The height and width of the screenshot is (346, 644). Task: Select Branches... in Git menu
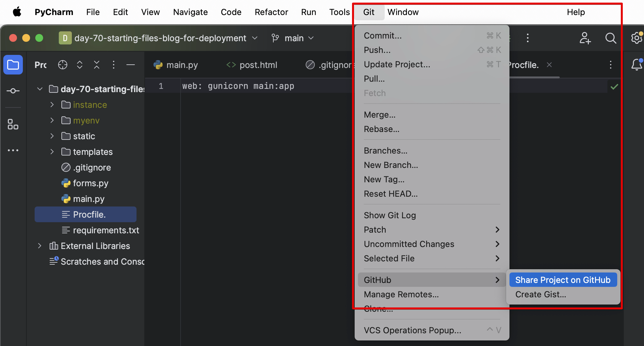point(432,151)
